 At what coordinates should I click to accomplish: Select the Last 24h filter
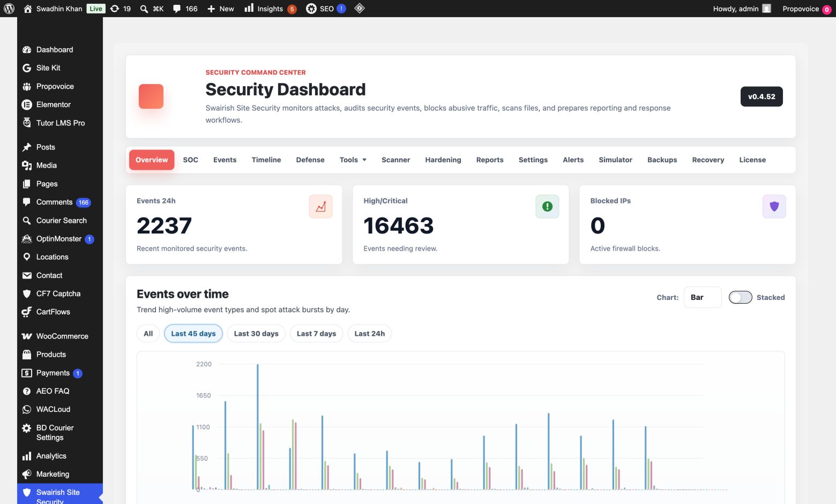tap(370, 334)
